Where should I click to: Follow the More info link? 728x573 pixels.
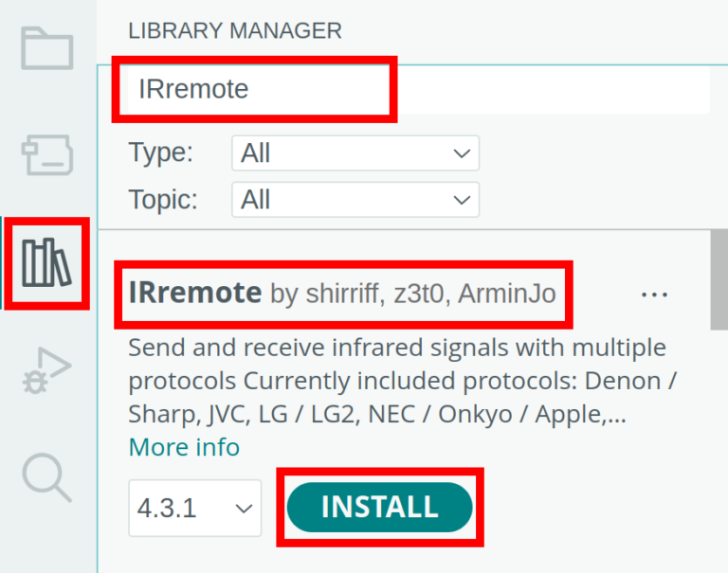[184, 447]
